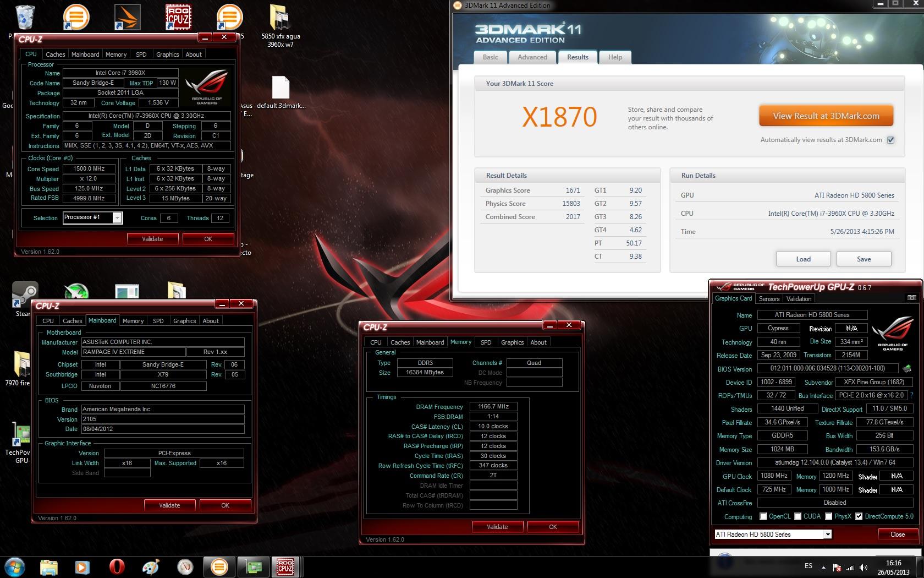Click the network signal tray icon
This screenshot has width=924, height=578.
click(x=850, y=567)
